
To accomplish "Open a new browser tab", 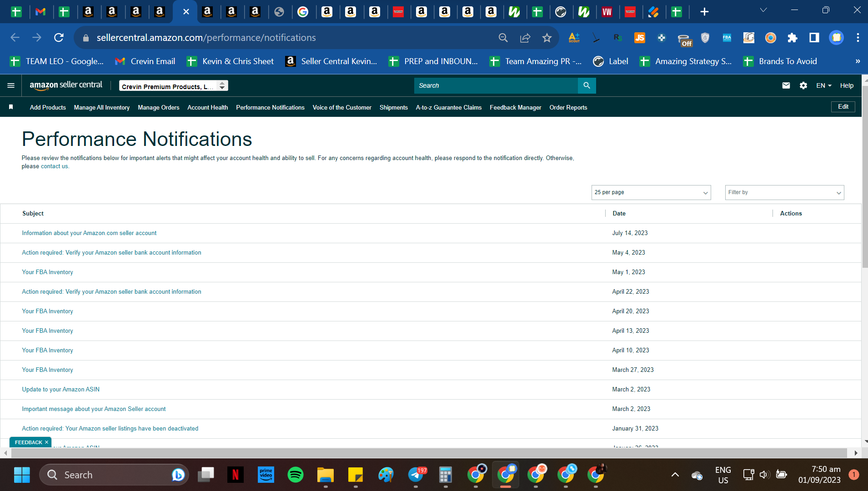I will coord(704,12).
